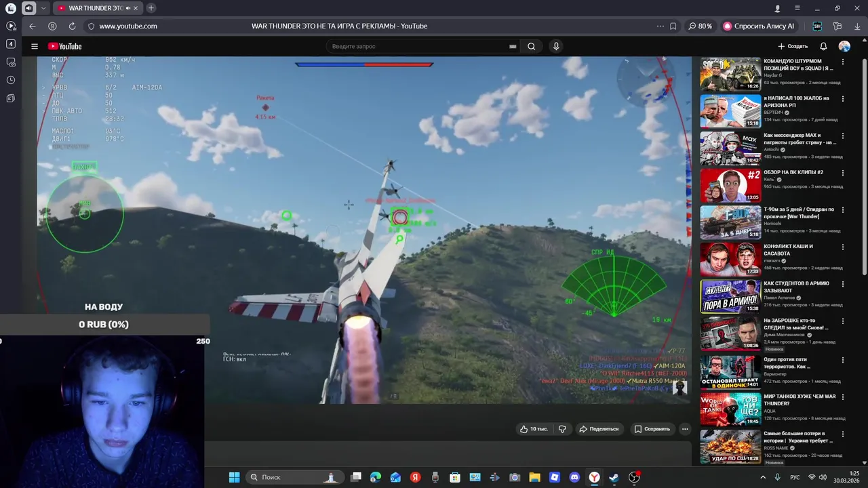Mute audio from the sidebar speaker button
The image size is (868, 488).
coord(28,8)
